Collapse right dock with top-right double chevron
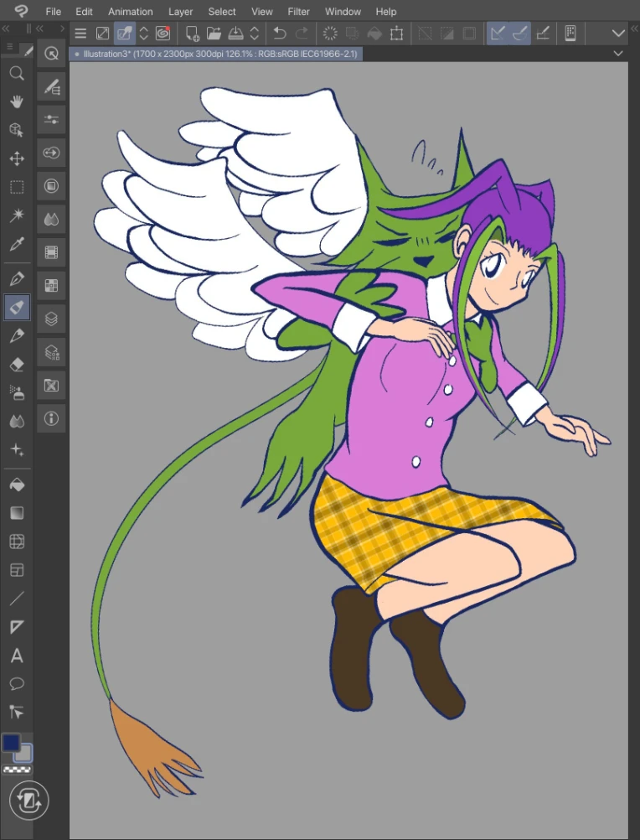Screen dimensions: 640x840 [x=635, y=29]
